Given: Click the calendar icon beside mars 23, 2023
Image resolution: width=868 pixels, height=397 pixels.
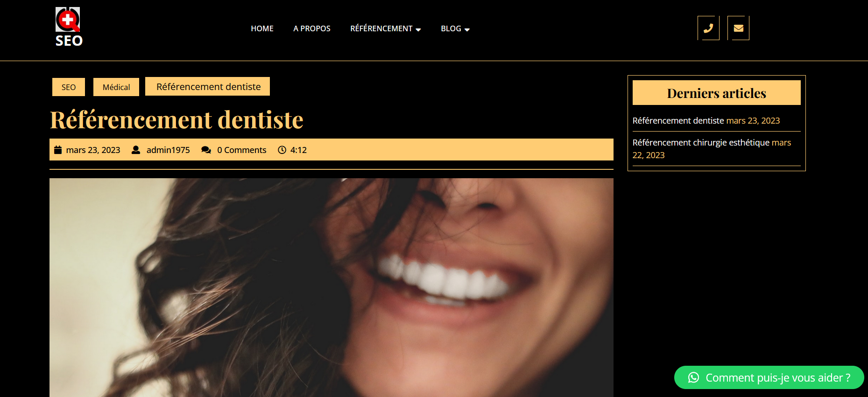Looking at the screenshot, I should 58,150.
